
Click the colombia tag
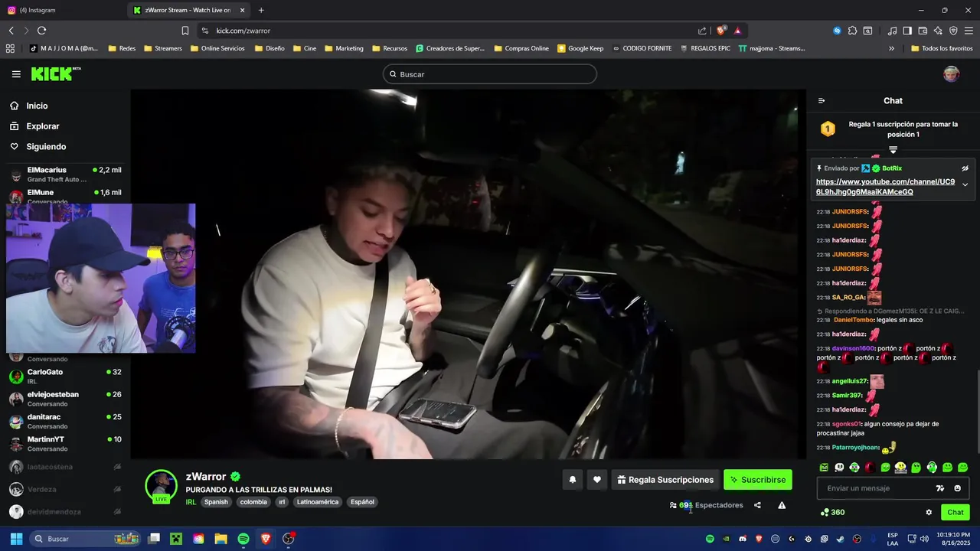click(x=253, y=502)
